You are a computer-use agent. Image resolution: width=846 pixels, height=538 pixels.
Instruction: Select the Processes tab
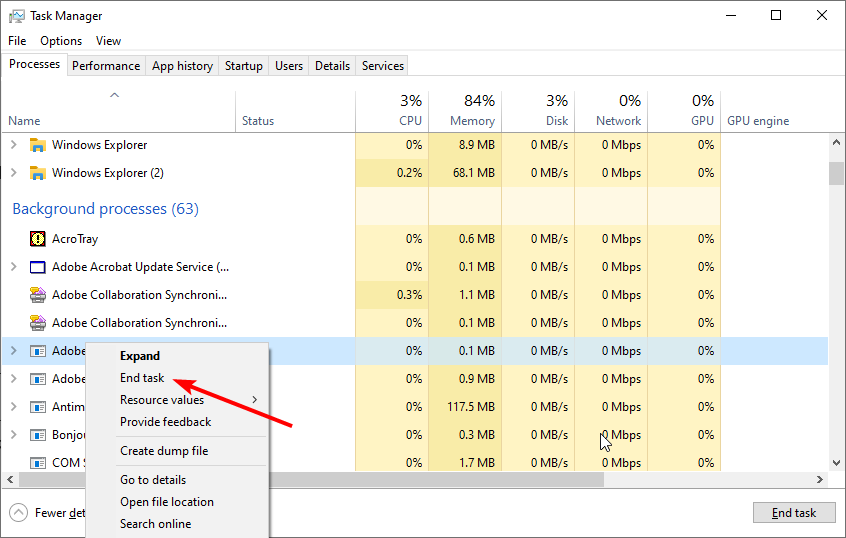[35, 64]
